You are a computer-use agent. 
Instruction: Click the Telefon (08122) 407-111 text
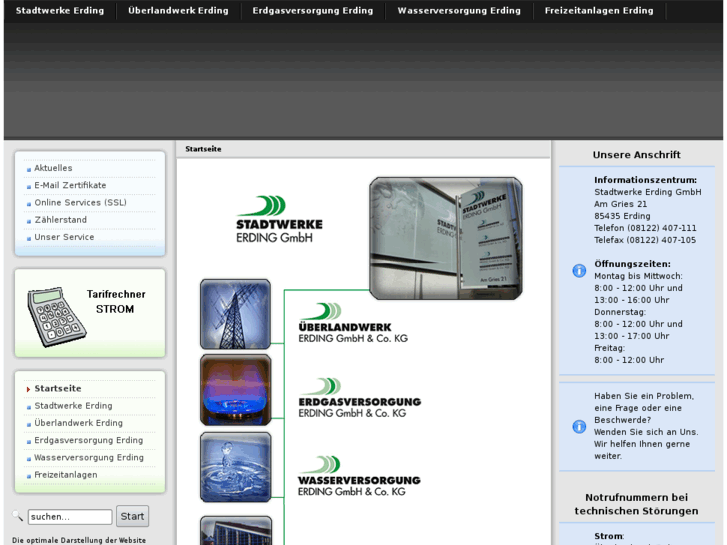coord(645,228)
